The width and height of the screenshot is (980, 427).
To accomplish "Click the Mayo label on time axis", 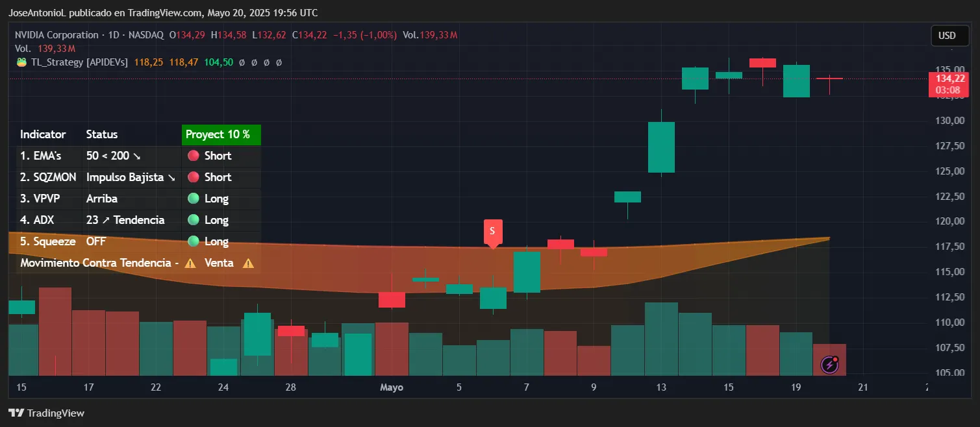I will coord(391,387).
